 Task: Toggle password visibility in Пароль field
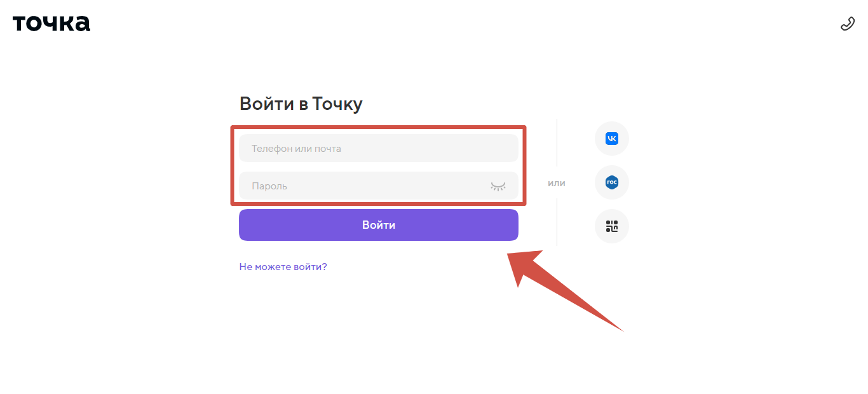tap(498, 186)
